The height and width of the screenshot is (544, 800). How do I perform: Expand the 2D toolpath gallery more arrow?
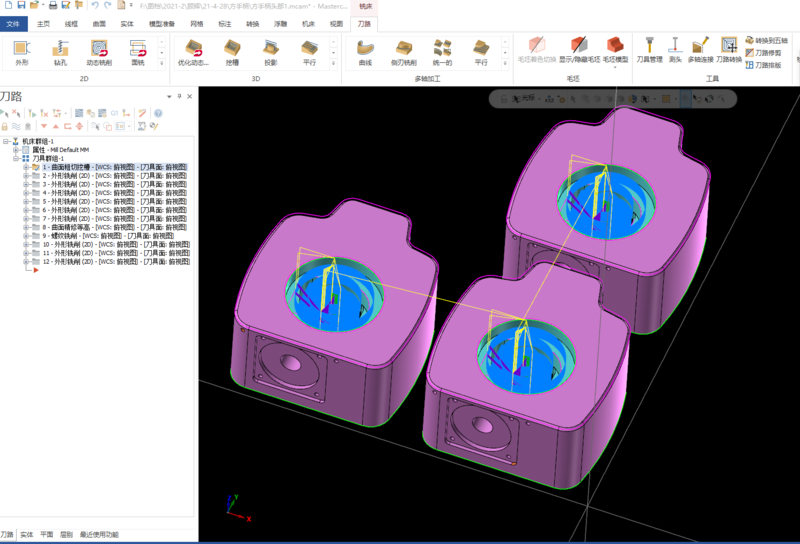pyautogui.click(x=162, y=64)
